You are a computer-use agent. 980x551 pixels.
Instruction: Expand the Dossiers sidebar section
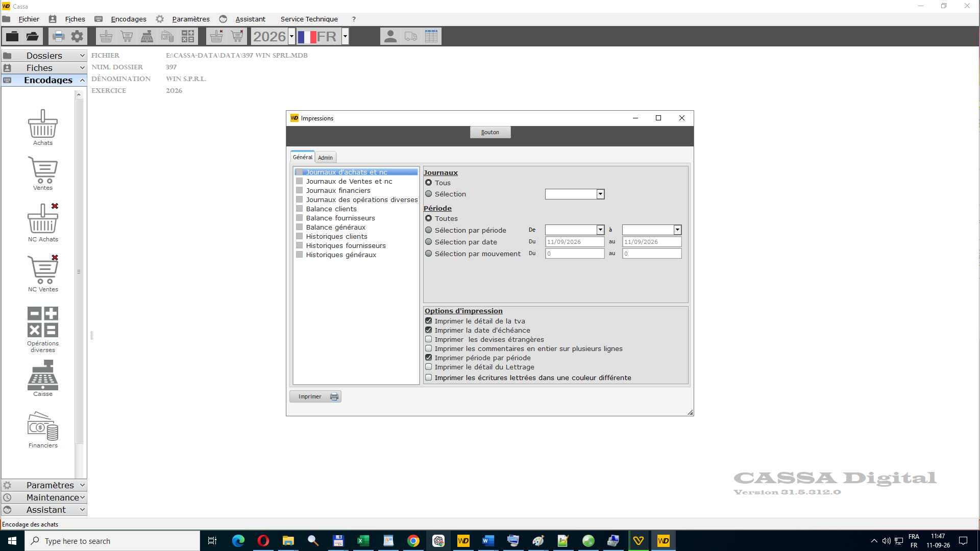click(44, 56)
